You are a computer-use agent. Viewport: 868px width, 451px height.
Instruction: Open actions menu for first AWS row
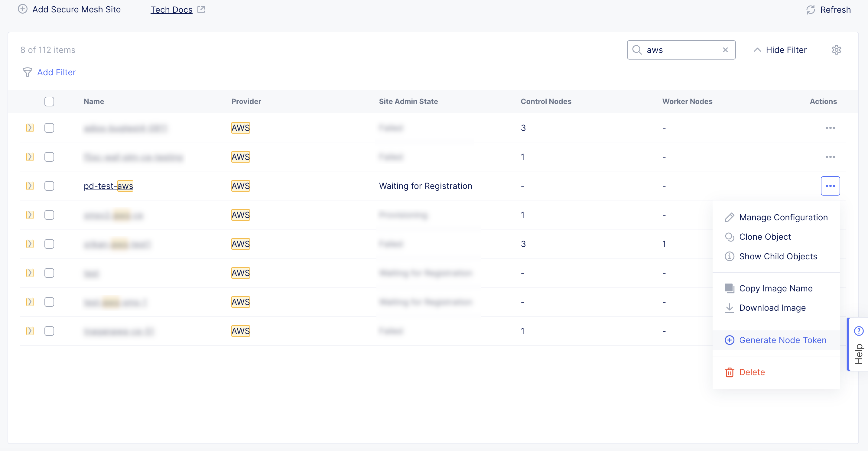[x=830, y=128]
